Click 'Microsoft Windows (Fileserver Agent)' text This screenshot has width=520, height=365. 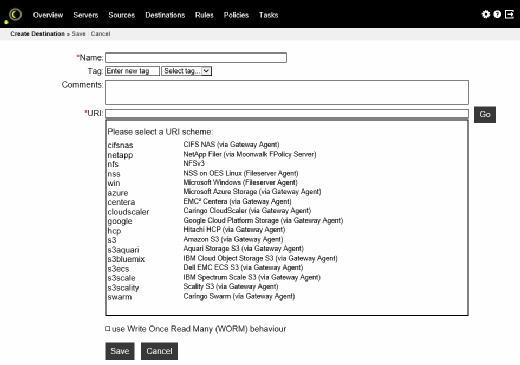pos(240,183)
